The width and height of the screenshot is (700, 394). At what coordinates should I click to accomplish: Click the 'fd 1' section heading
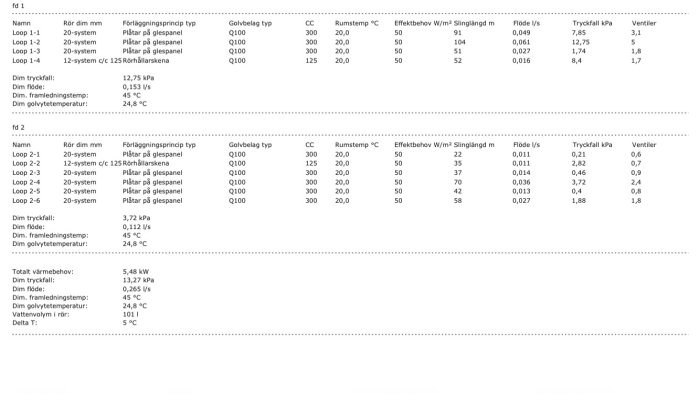point(18,6)
